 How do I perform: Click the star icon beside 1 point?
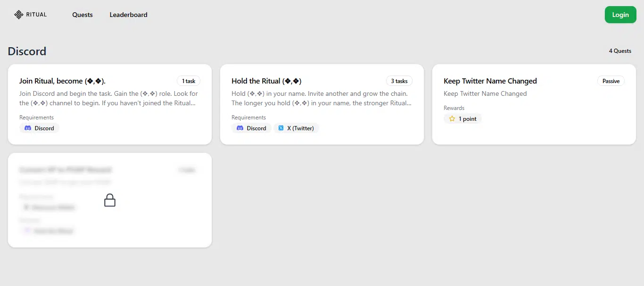452,119
